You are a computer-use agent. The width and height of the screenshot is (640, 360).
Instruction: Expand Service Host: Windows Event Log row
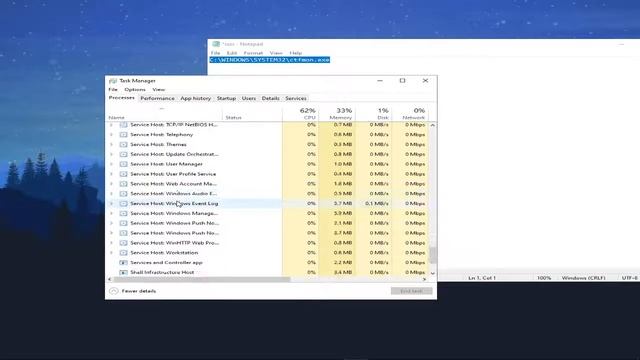point(111,203)
